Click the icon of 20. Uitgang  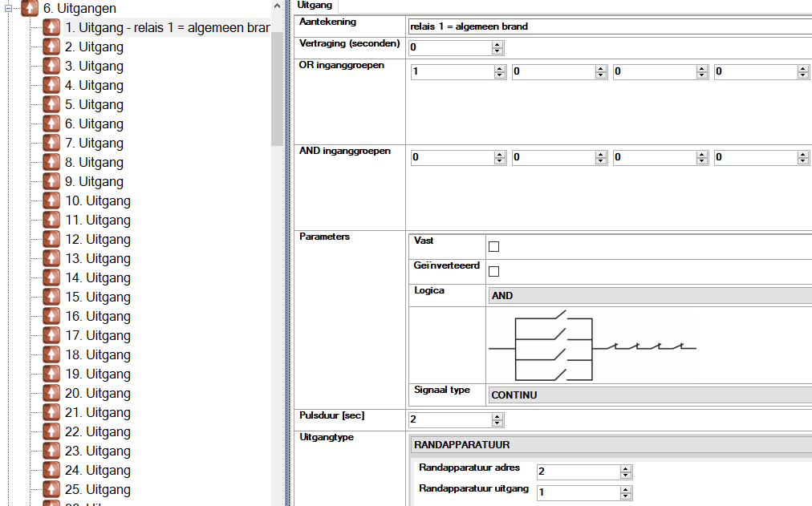[51, 393]
